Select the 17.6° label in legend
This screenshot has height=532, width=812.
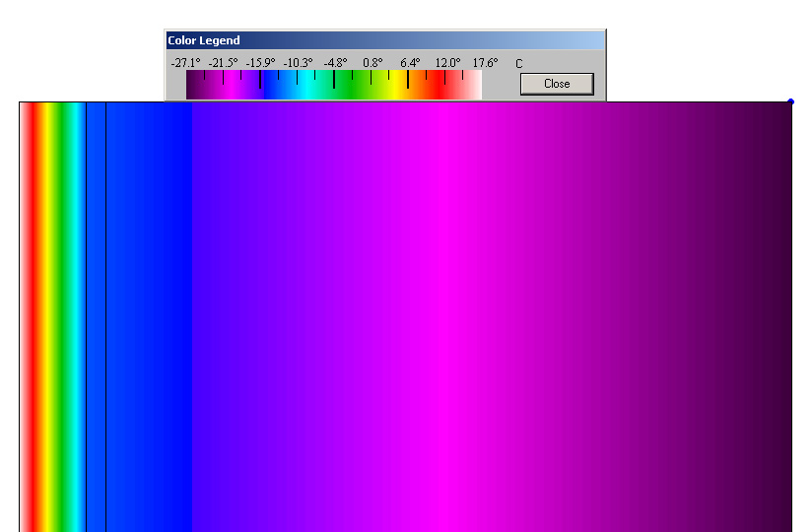click(x=485, y=63)
